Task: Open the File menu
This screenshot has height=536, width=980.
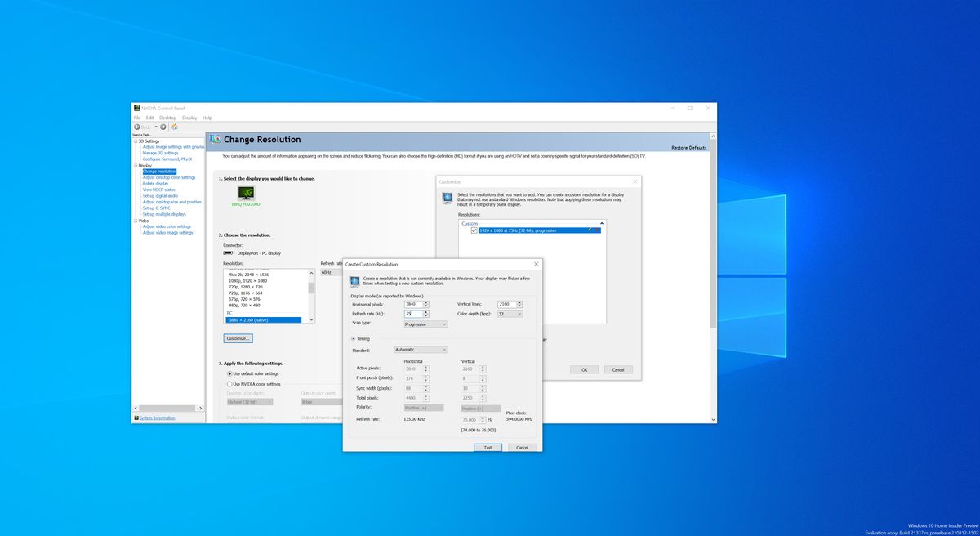Action: click(137, 118)
